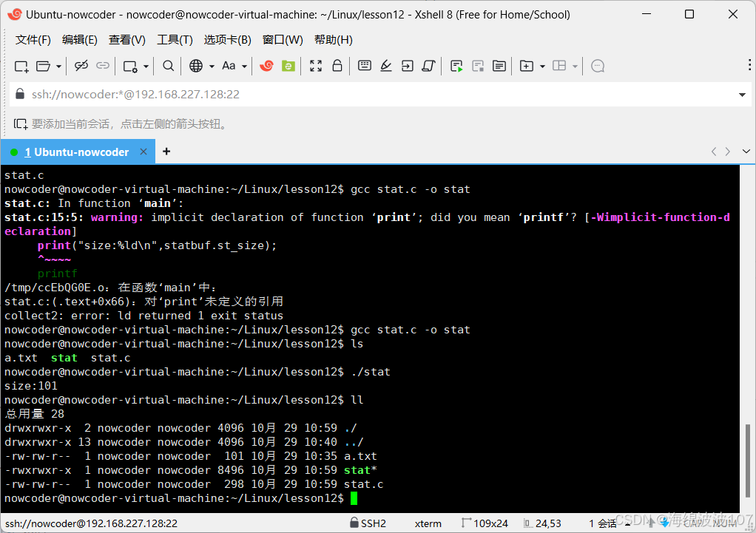This screenshot has height=533, width=756.
Task: Close the Ubuntu-nowcoder tab
Action: click(144, 152)
